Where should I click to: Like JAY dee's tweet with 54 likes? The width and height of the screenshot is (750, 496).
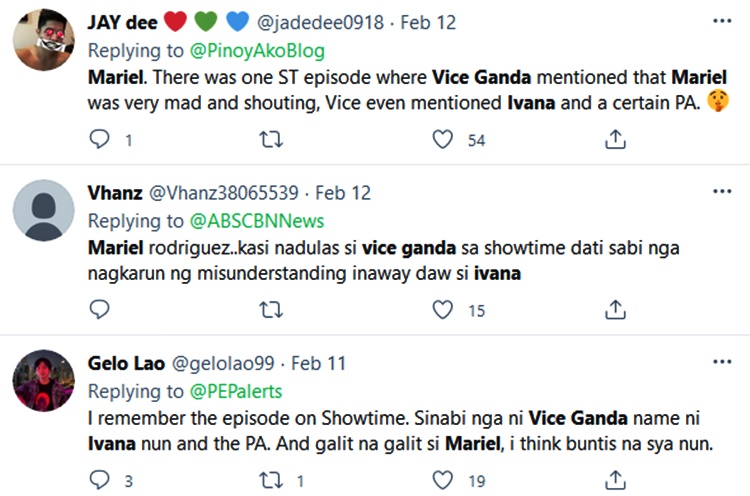[442, 140]
